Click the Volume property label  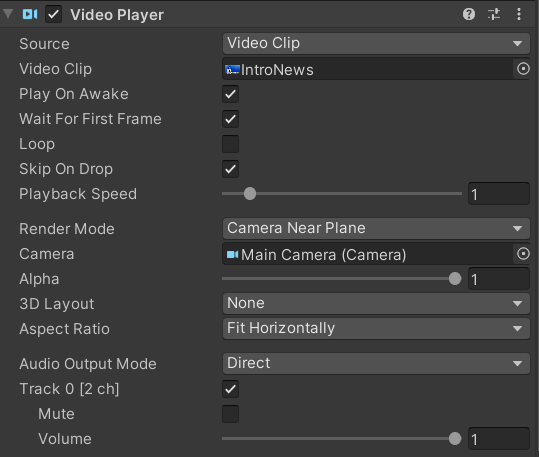pos(65,439)
